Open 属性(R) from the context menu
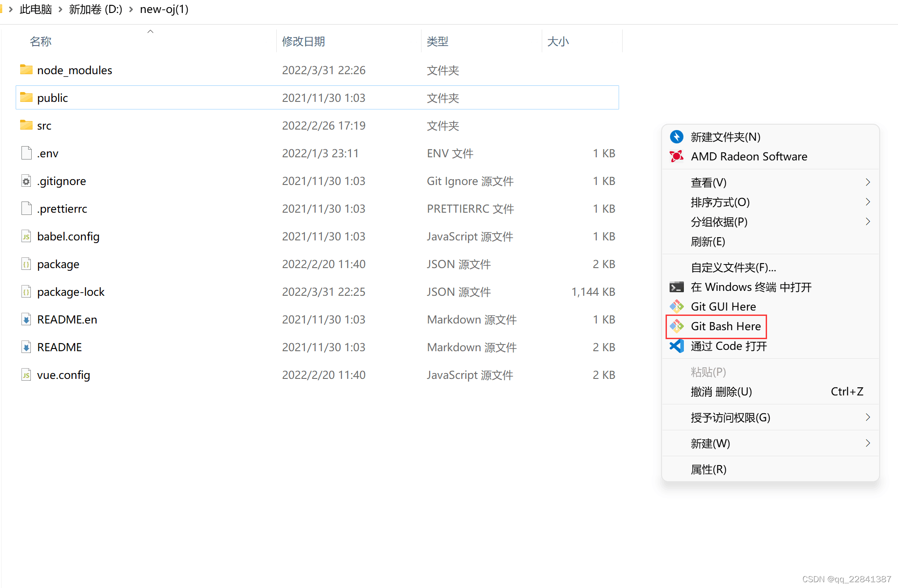 pos(708,469)
